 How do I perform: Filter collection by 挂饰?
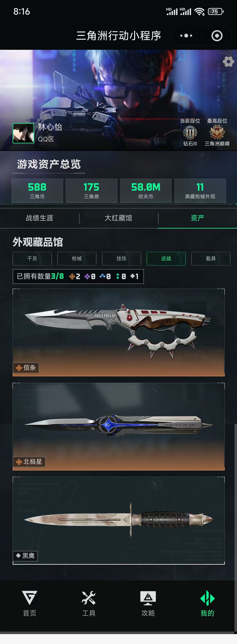pyautogui.click(x=121, y=258)
